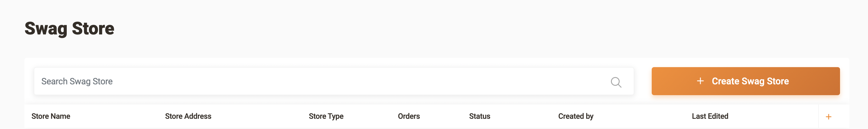Sort table by Store Address column
The height and width of the screenshot is (129, 868).
[188, 116]
